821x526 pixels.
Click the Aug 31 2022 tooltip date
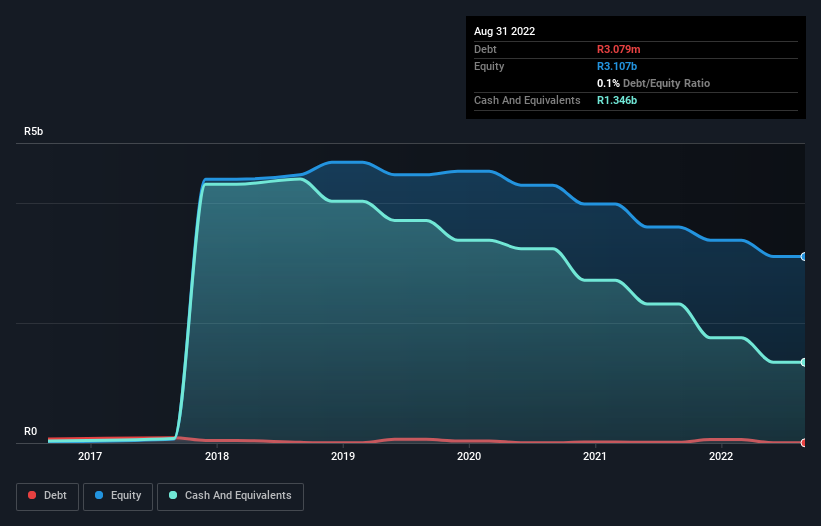[505, 31]
